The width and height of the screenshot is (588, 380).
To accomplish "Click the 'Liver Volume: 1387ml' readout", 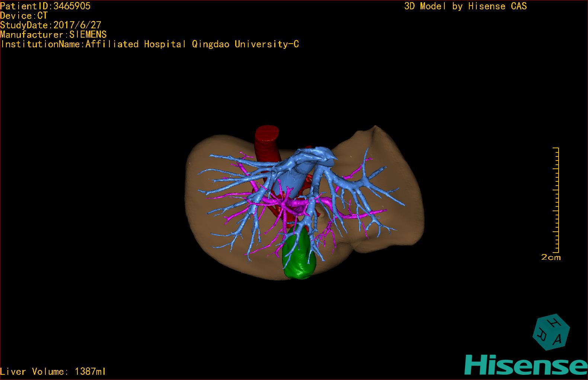I will [x=53, y=371].
